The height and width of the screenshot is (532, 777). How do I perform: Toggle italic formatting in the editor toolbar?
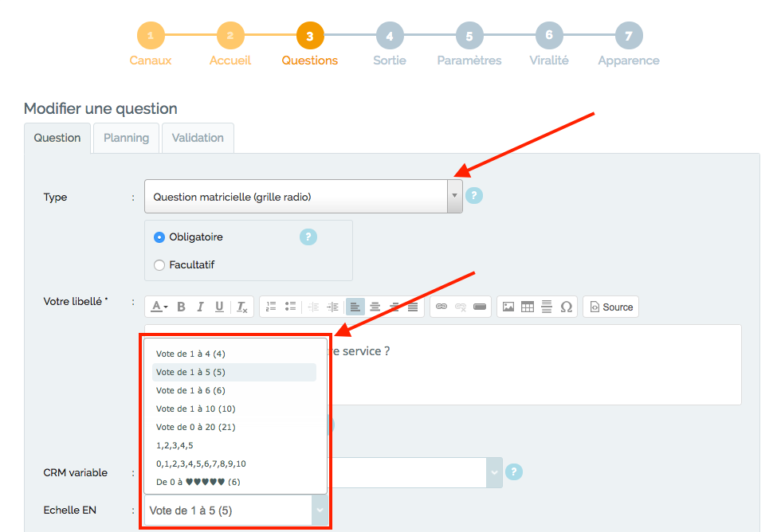coord(200,307)
